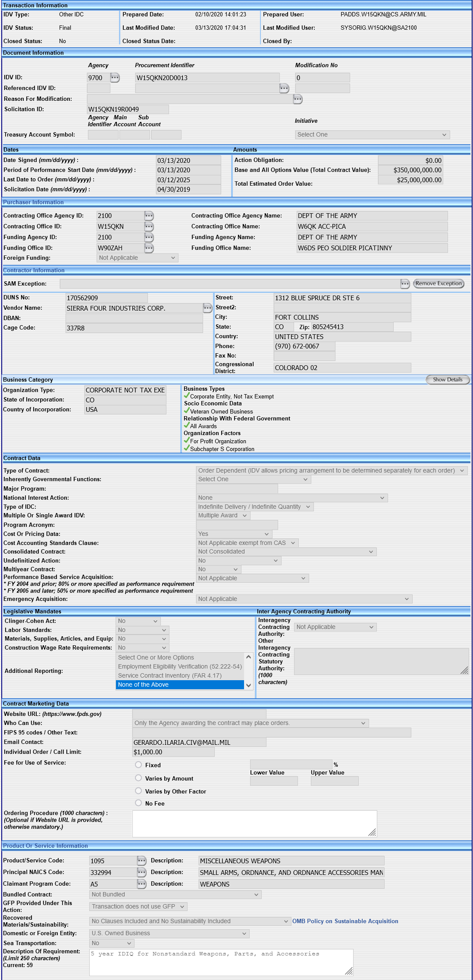The height and width of the screenshot is (980, 473).
Task: Open the SAM Exception lookup ellipsis
Action: tap(405, 284)
